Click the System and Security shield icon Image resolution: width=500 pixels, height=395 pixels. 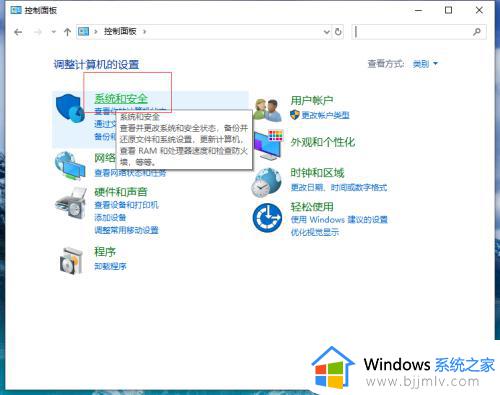click(x=70, y=108)
